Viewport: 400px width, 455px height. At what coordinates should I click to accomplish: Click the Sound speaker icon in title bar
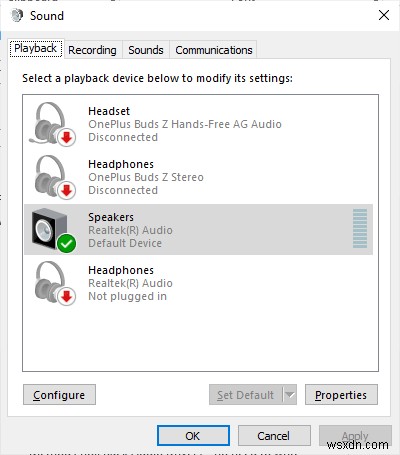click(x=16, y=15)
